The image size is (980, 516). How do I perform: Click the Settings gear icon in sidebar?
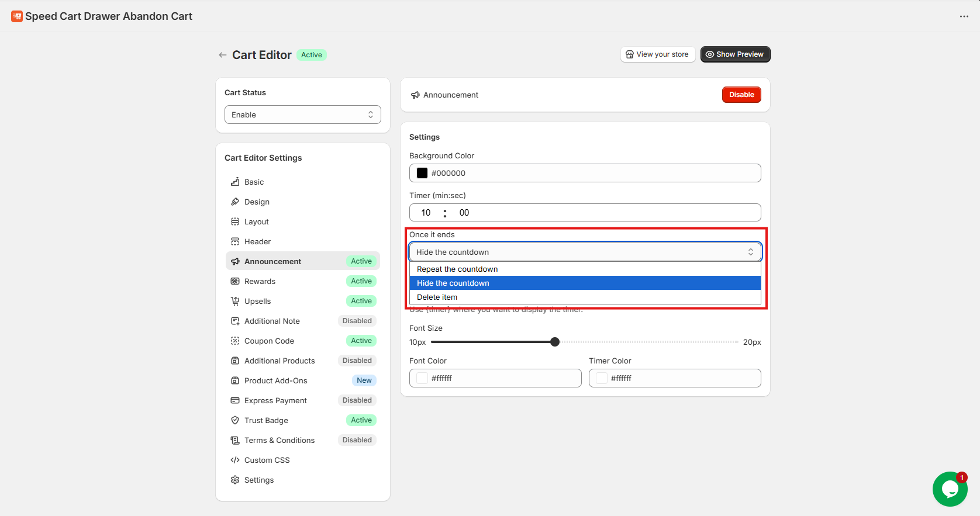coord(235,480)
